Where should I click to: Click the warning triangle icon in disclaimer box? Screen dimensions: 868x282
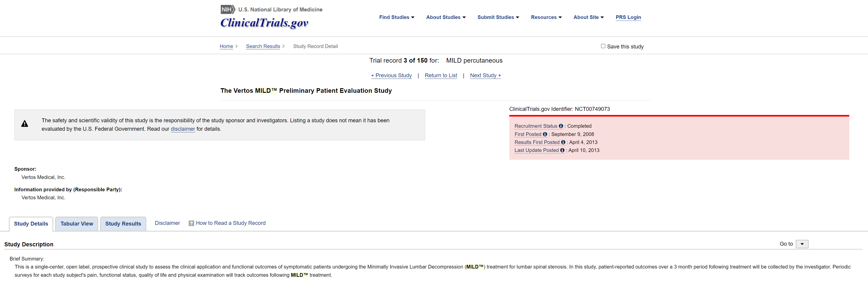tap(25, 124)
